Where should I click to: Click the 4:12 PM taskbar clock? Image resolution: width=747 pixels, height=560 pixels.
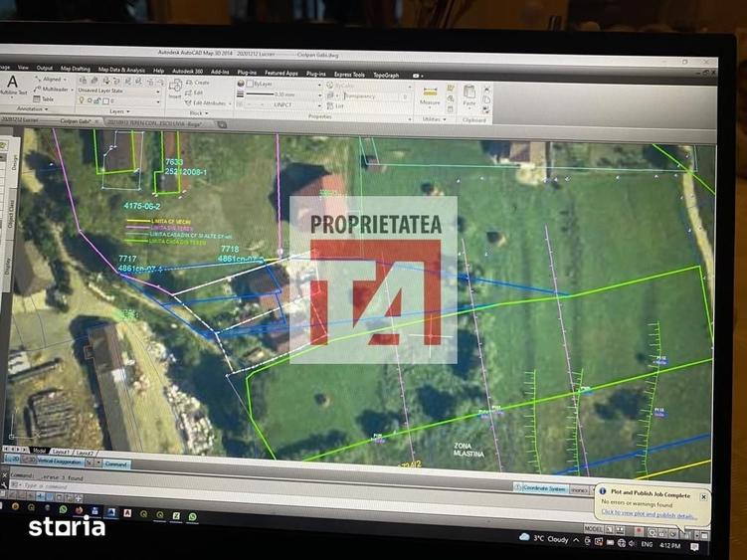(x=669, y=545)
